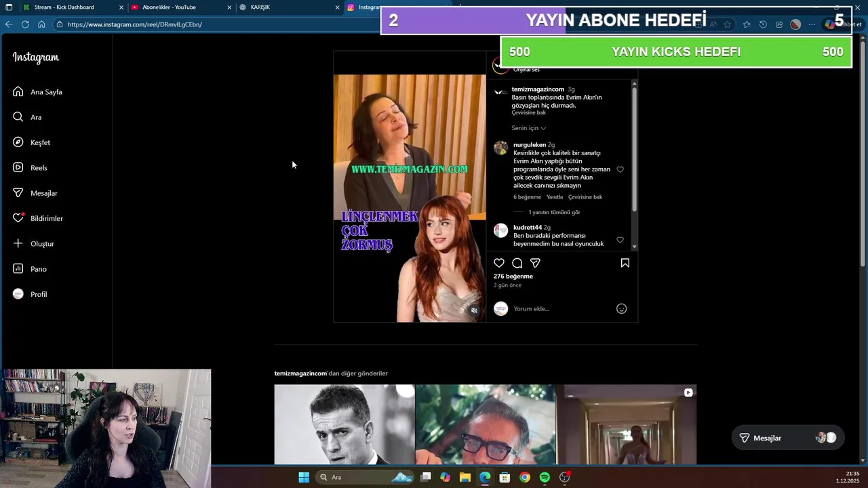Open Microsoft Store from the taskbar
The height and width of the screenshot is (488, 868).
(x=505, y=477)
